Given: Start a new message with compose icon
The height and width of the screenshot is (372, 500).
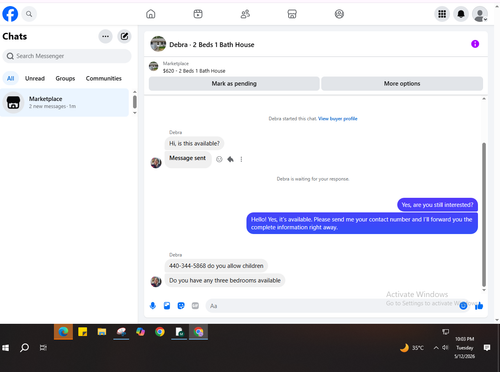Looking at the screenshot, I should pyautogui.click(x=124, y=36).
